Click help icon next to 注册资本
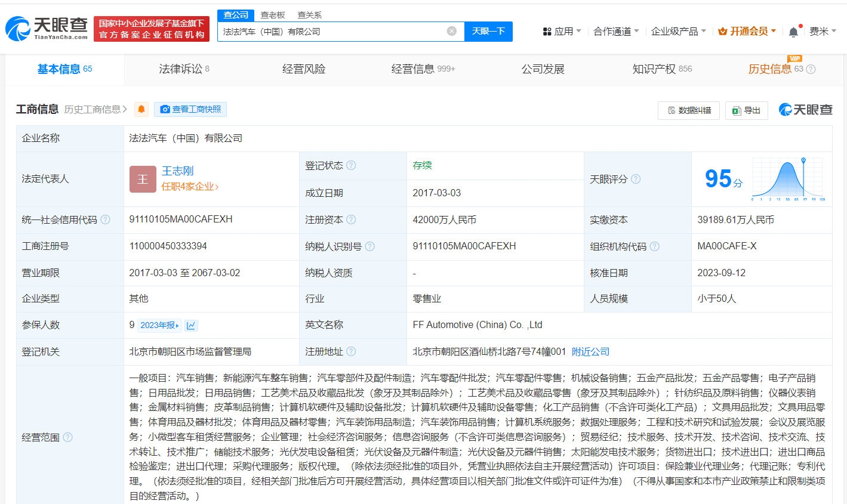The image size is (847, 504). (x=351, y=219)
